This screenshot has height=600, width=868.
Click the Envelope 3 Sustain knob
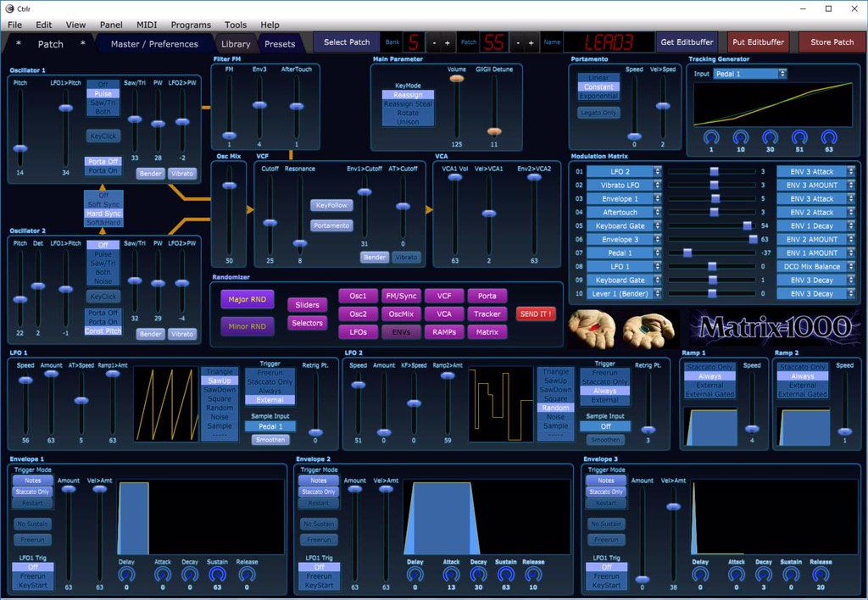791,575
